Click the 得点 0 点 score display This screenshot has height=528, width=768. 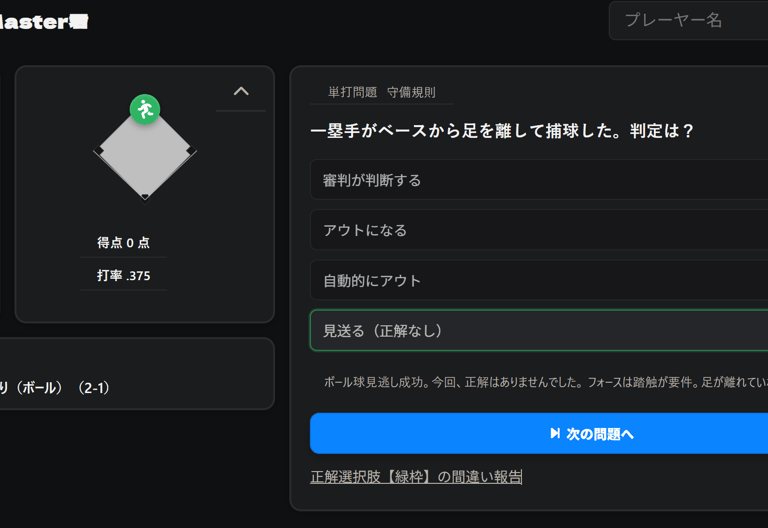(124, 243)
